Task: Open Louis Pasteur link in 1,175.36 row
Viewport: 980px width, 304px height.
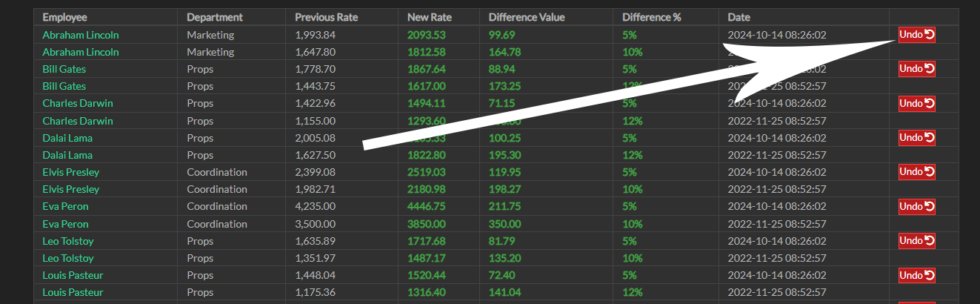Action: (x=73, y=292)
